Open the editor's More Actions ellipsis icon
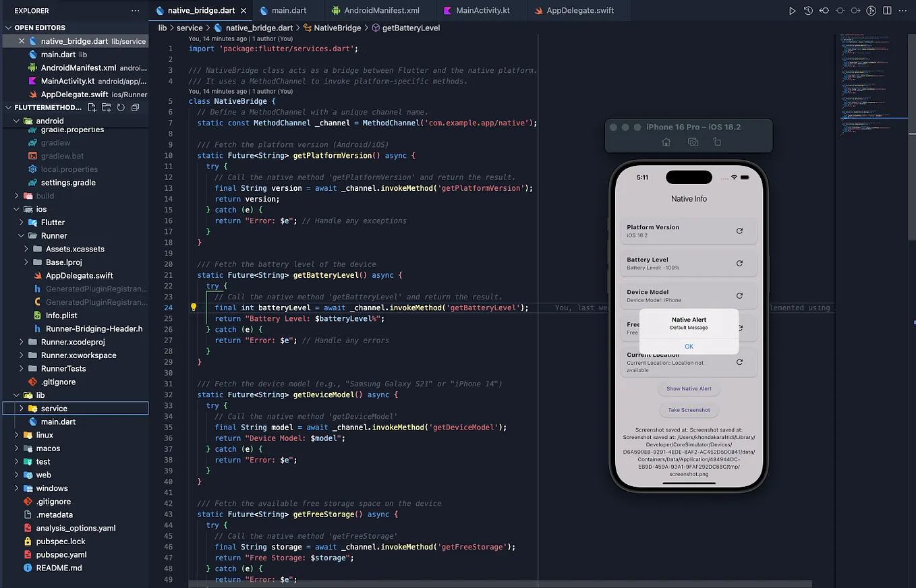The image size is (916, 588). (902, 10)
